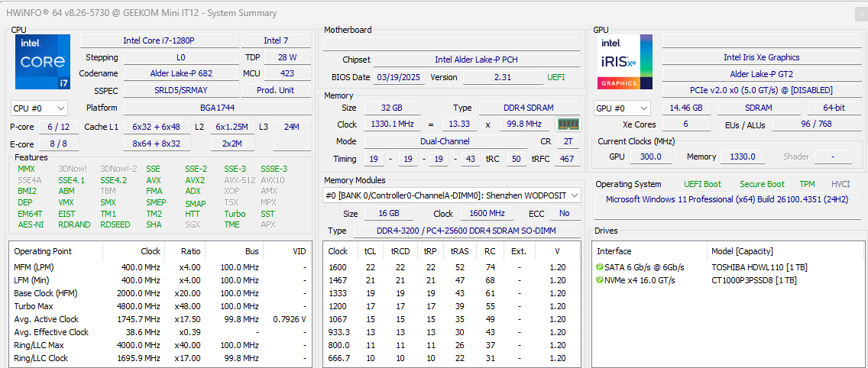
Task: Select the CT1000P3PSSD8 drive row
Action: (728, 280)
